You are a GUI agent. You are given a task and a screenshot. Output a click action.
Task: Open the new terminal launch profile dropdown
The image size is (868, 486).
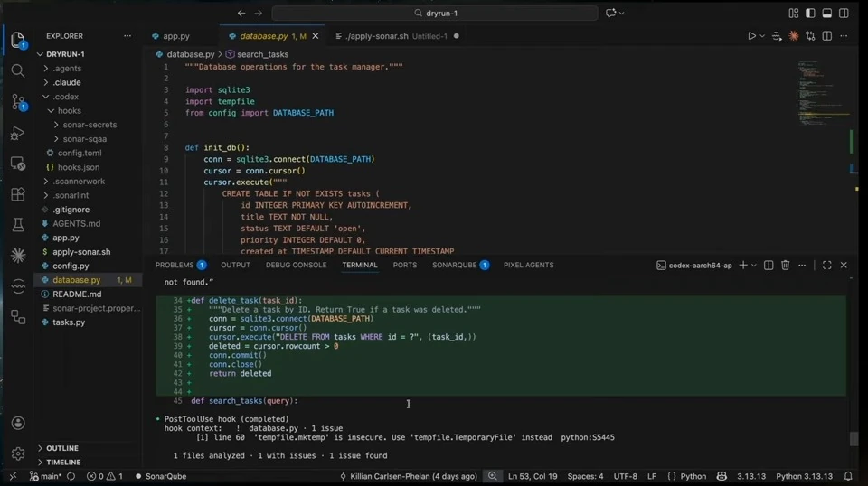753,266
